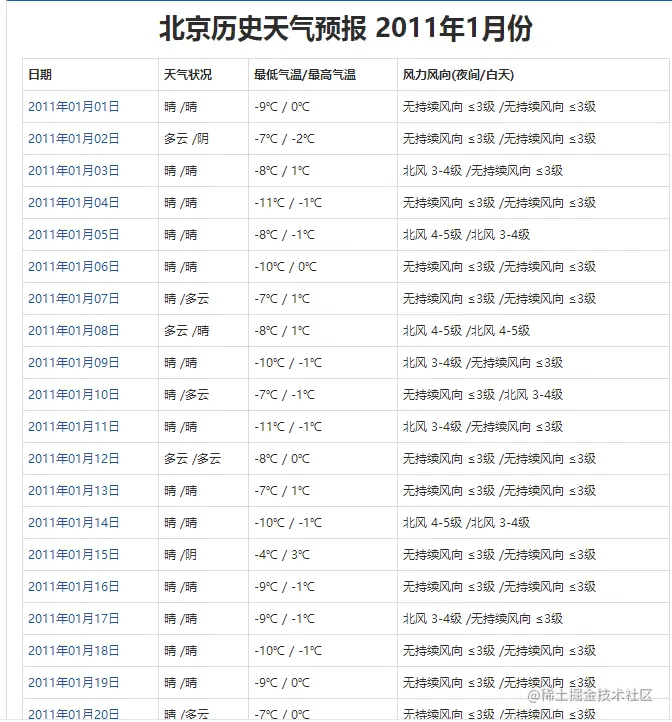Open the 2011年01月07日 date link
672x722 pixels.
point(74,299)
